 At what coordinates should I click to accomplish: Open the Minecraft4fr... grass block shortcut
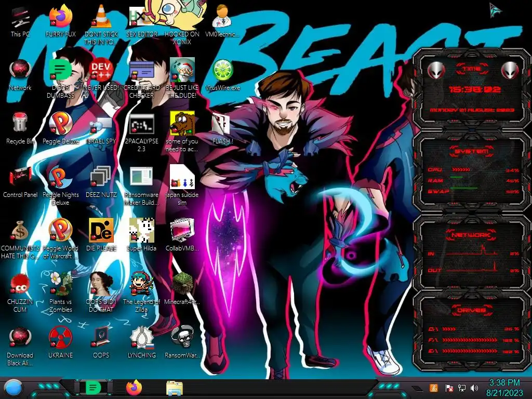pos(182,284)
